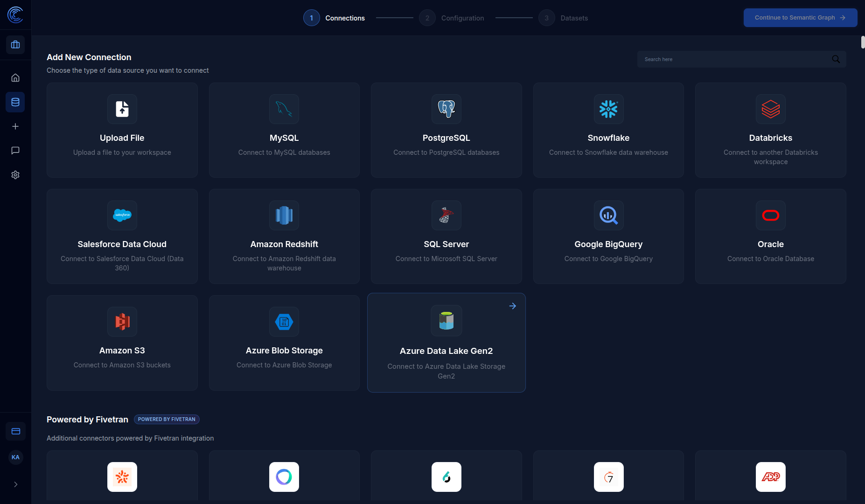The height and width of the screenshot is (504, 865).
Task: Click the Upload File icon
Action: click(122, 109)
